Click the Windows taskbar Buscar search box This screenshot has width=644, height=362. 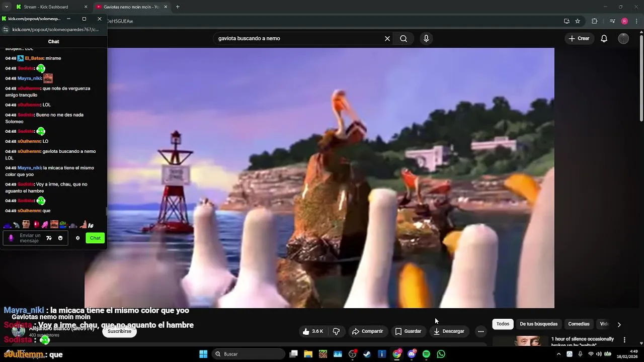248,354
